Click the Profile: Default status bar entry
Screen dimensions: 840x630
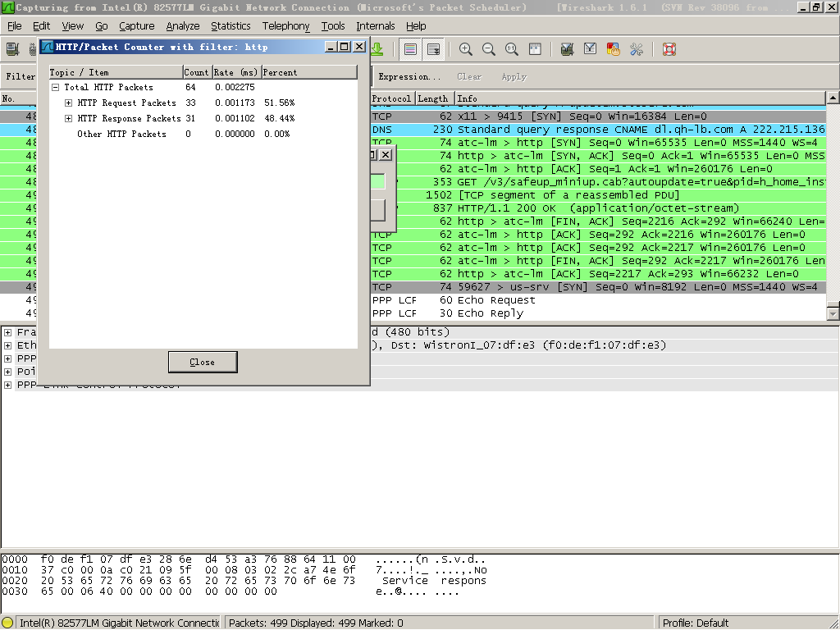tap(696, 623)
